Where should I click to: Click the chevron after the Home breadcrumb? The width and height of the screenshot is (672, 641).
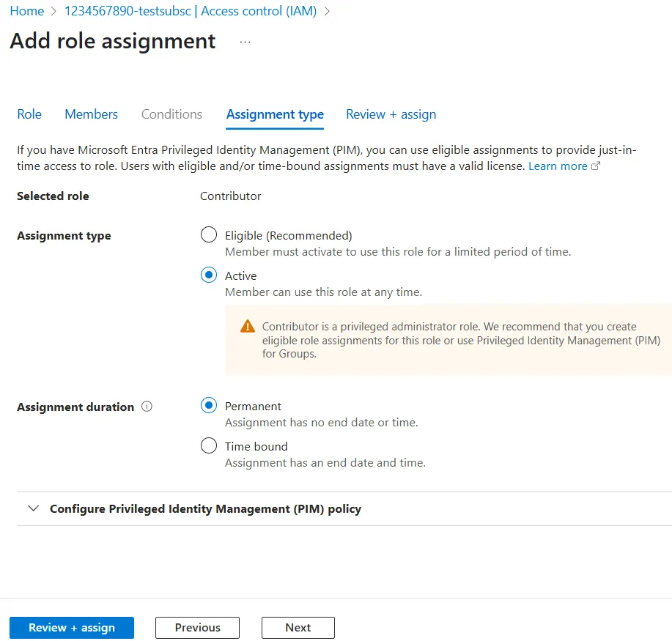pyautogui.click(x=54, y=12)
